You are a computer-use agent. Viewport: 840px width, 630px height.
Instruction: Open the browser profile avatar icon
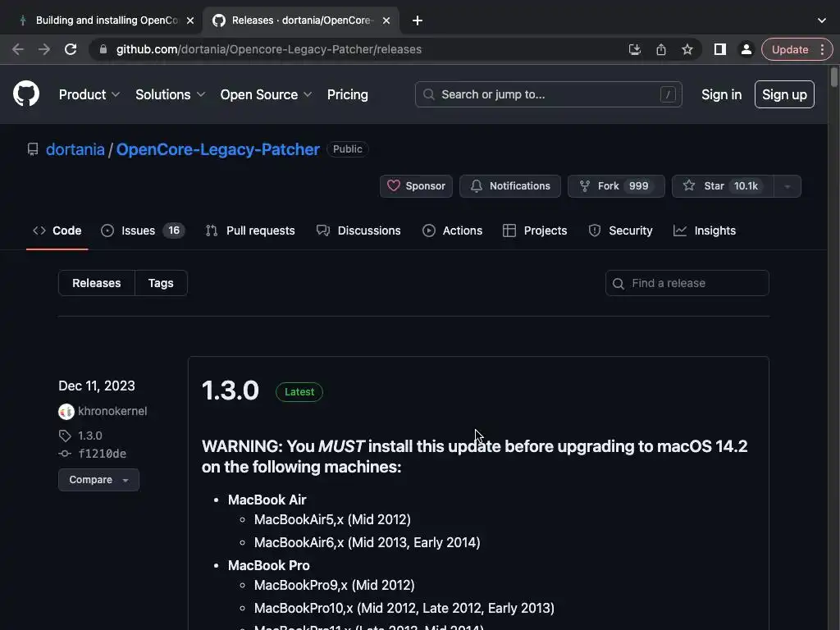click(746, 49)
